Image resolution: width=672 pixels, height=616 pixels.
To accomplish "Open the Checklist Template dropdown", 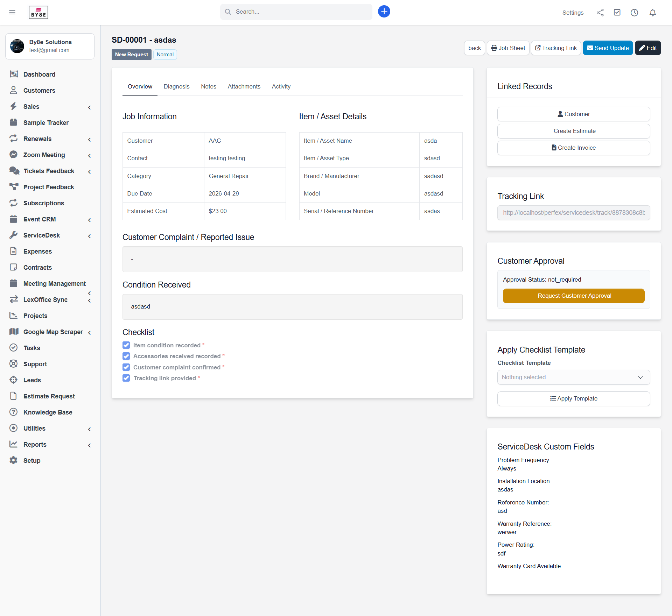I will pyautogui.click(x=573, y=377).
